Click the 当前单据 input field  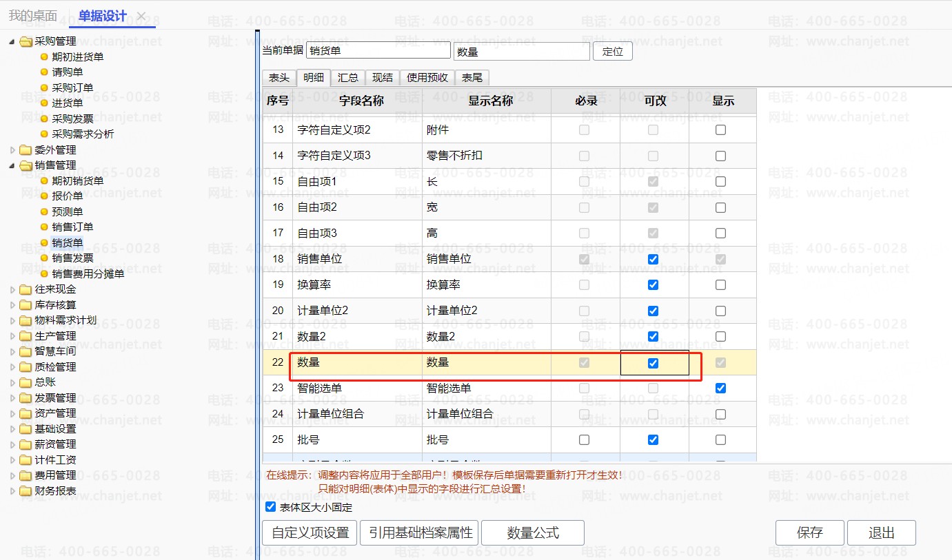(x=378, y=50)
